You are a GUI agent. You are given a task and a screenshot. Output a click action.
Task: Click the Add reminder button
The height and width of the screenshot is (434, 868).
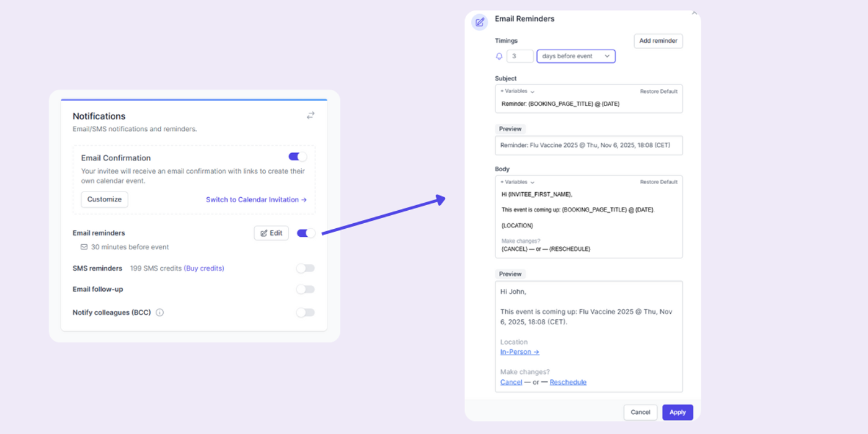coord(658,41)
